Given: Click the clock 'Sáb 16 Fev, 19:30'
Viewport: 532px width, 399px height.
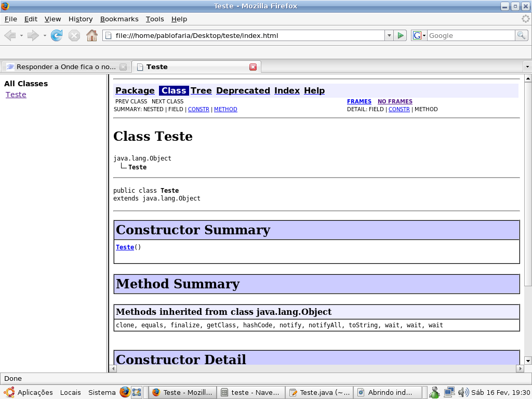Looking at the screenshot, I should (500, 393).
